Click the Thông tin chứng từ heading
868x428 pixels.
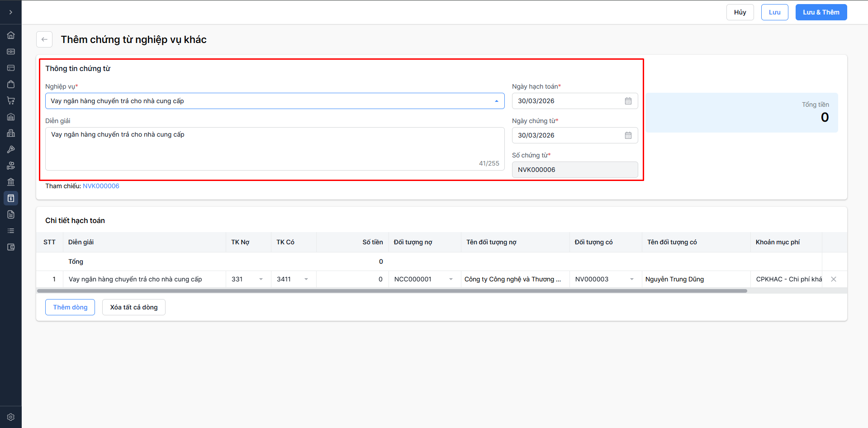[78, 68]
